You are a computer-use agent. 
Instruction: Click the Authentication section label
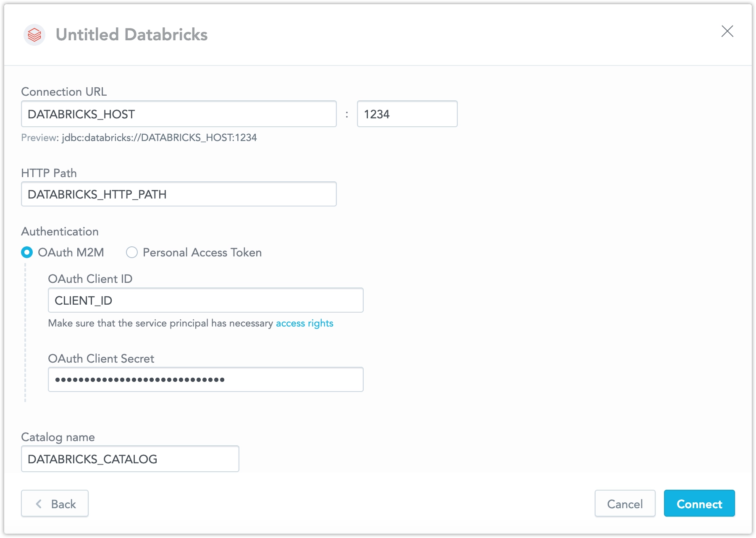click(60, 231)
